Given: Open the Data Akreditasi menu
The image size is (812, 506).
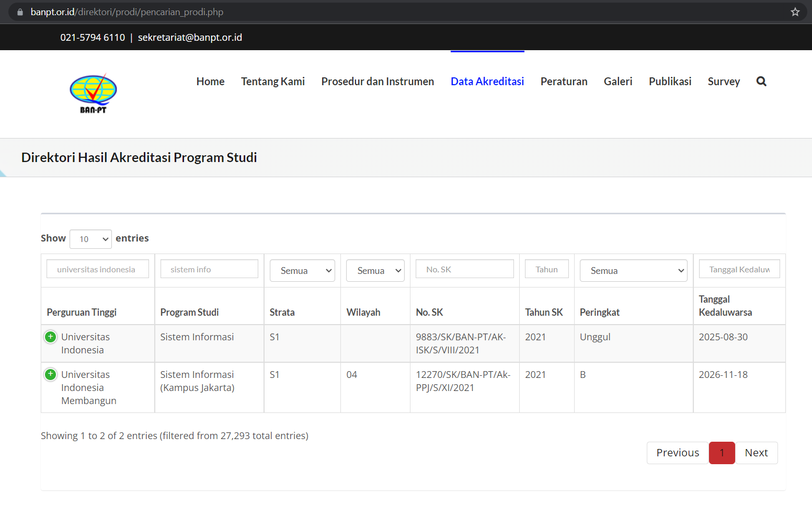Looking at the screenshot, I should [487, 82].
